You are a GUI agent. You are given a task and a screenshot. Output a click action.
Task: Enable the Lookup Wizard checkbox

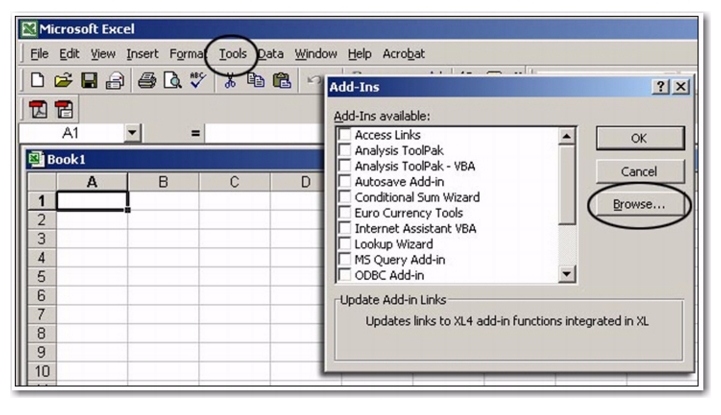coord(344,244)
